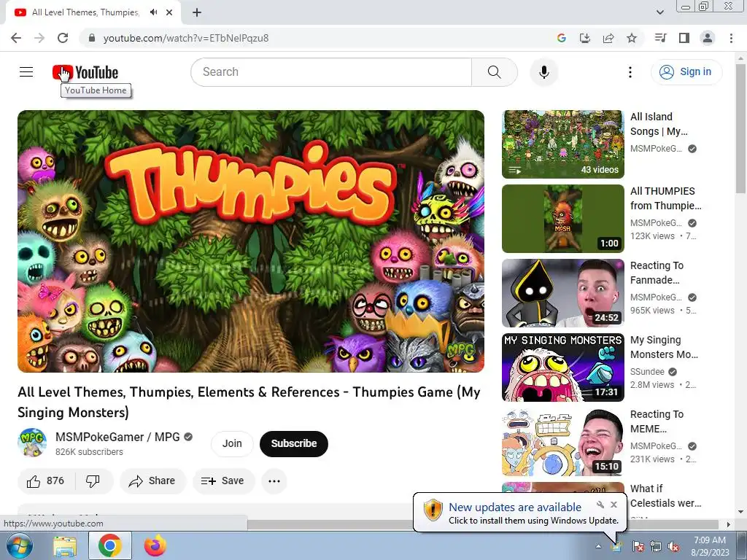Like the video with thumbs up
This screenshot has width=747, height=560.
click(x=46, y=481)
